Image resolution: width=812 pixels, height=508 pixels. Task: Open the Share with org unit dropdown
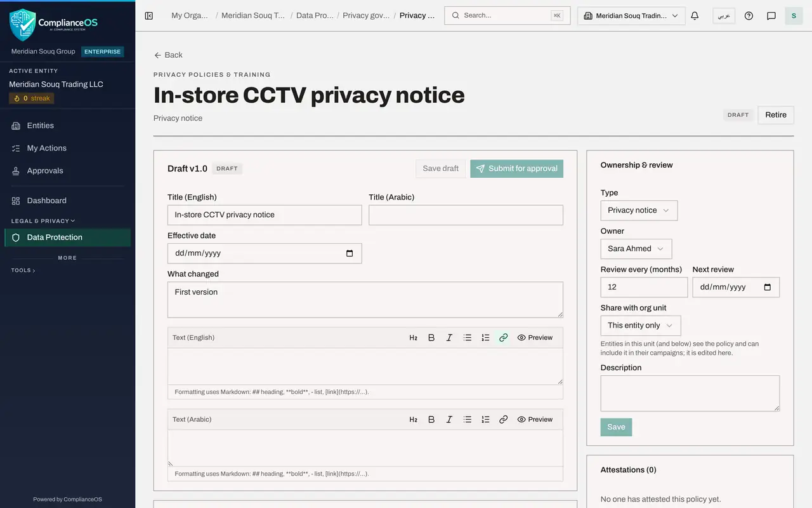pos(641,326)
